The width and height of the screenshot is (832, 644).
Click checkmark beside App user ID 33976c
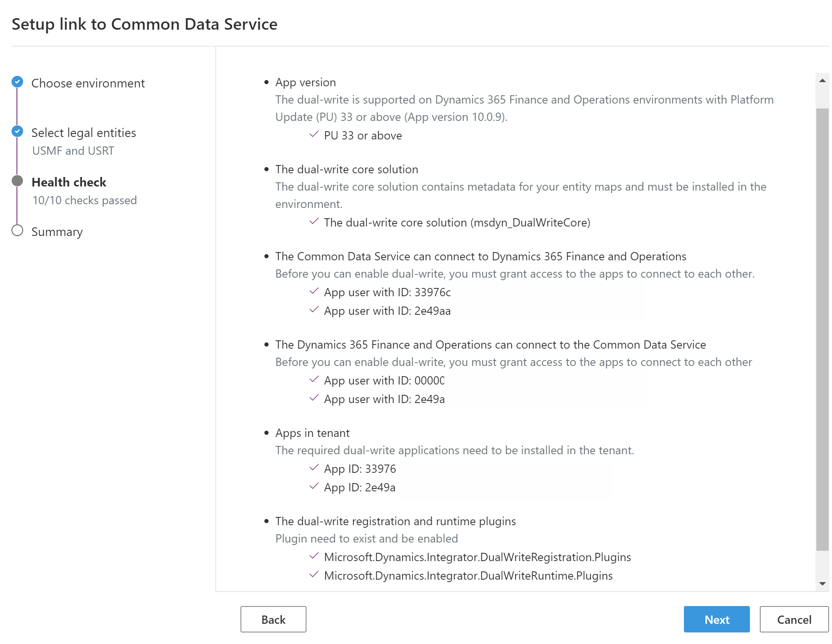314,291
